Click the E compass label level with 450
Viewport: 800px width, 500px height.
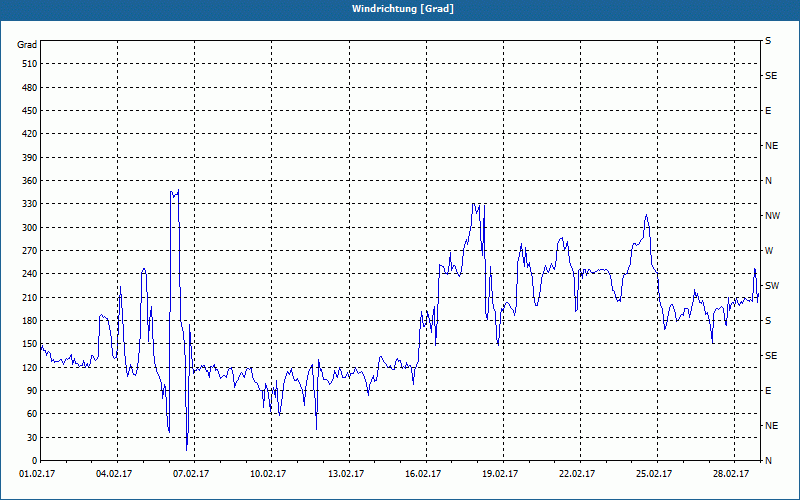click(768, 111)
